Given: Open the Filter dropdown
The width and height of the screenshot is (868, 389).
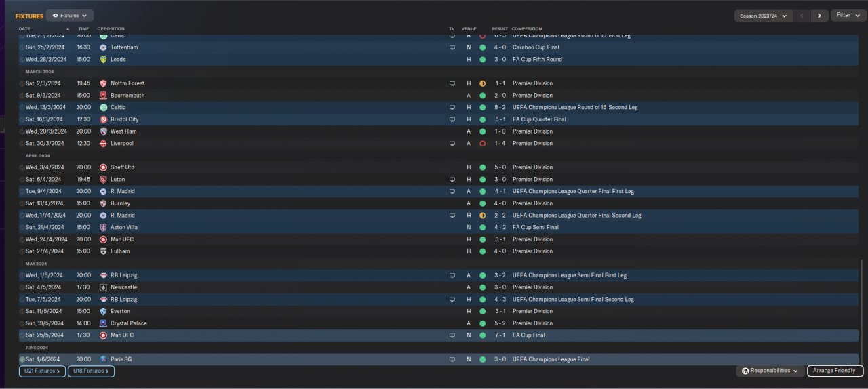Looking at the screenshot, I should (x=848, y=15).
